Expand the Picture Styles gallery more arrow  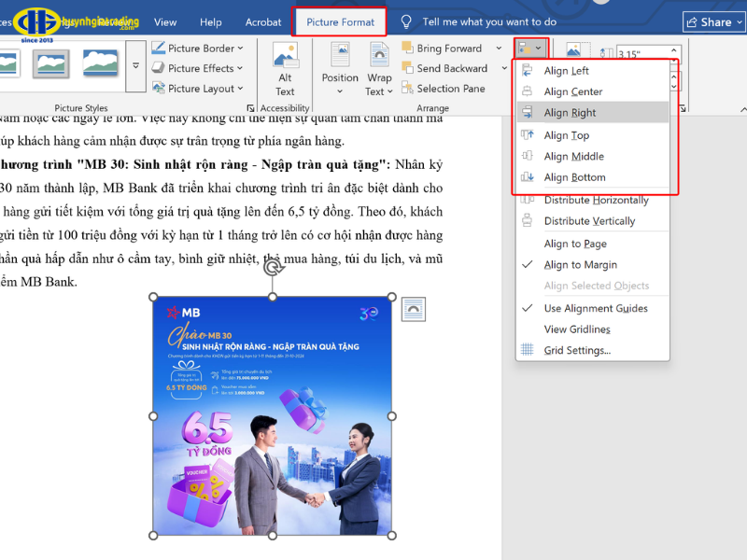tap(135, 66)
